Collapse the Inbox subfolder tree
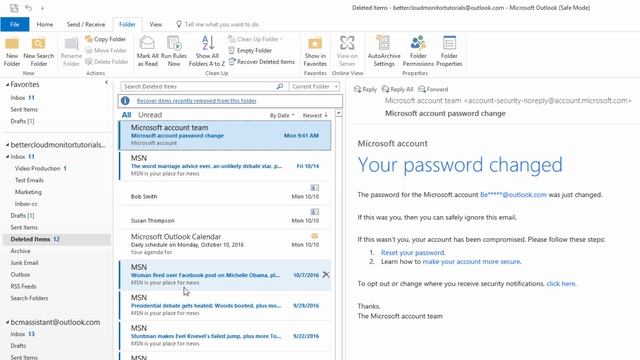The height and width of the screenshot is (360, 640). pos(7,157)
